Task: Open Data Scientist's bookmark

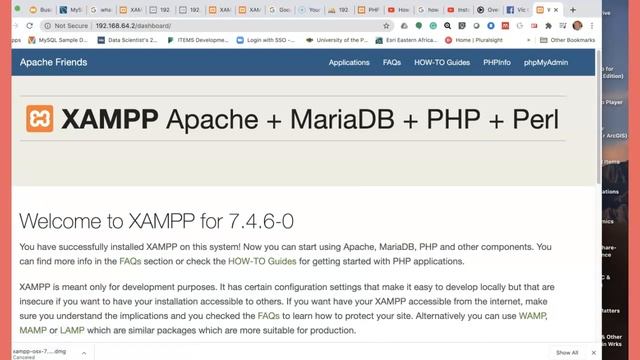Action: 127,40
